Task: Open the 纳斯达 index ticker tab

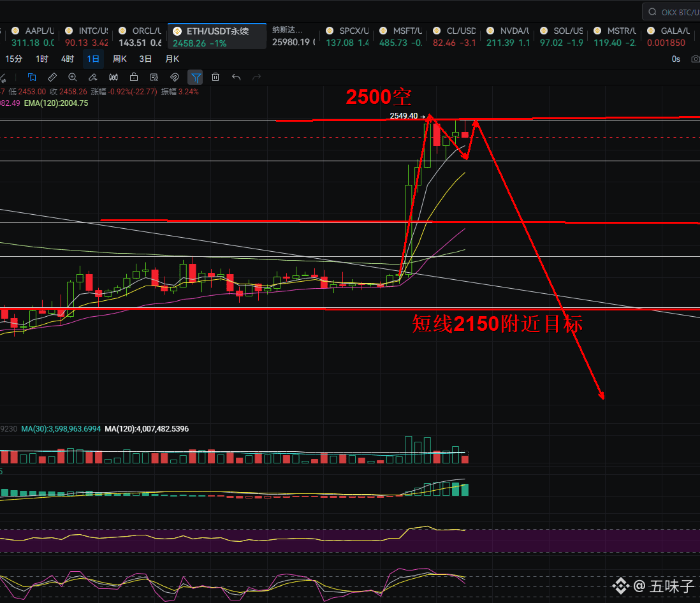Action: point(294,36)
